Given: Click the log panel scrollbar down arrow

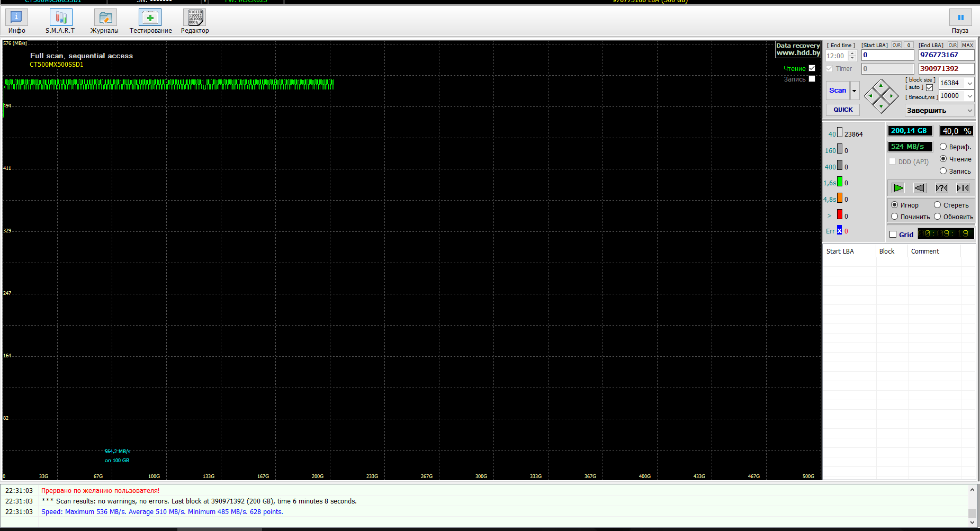Looking at the screenshot, I should pos(972,522).
